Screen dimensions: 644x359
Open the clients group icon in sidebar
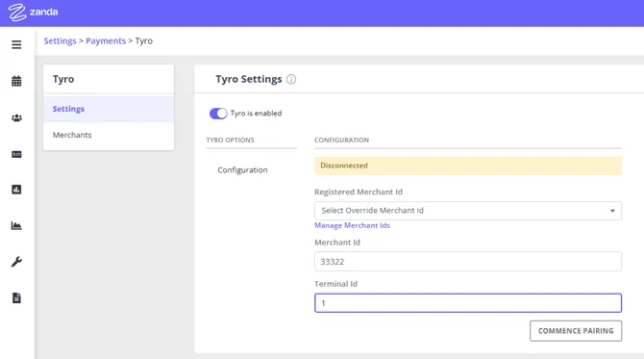click(16, 118)
